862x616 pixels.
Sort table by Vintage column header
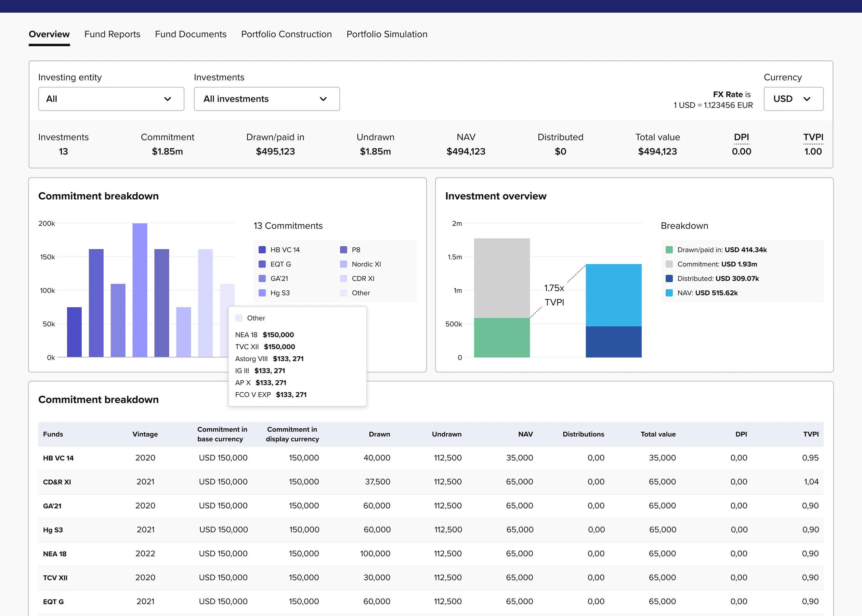[x=145, y=434]
